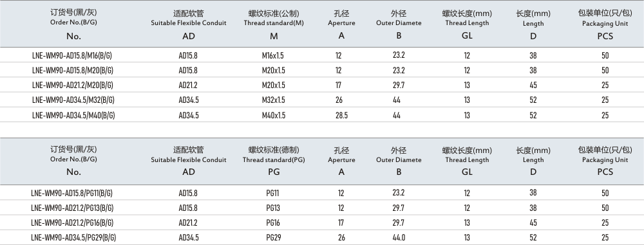644x245 pixels.
Task: Select order number LNE-WM90-AD21.2/PG16(B/G)
Action: point(72,222)
